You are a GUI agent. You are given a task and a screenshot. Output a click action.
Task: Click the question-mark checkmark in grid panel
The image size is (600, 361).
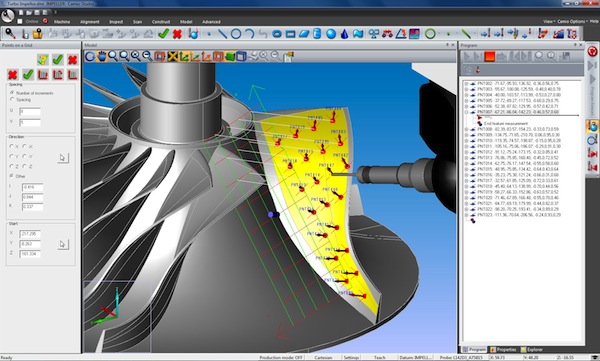43,59
